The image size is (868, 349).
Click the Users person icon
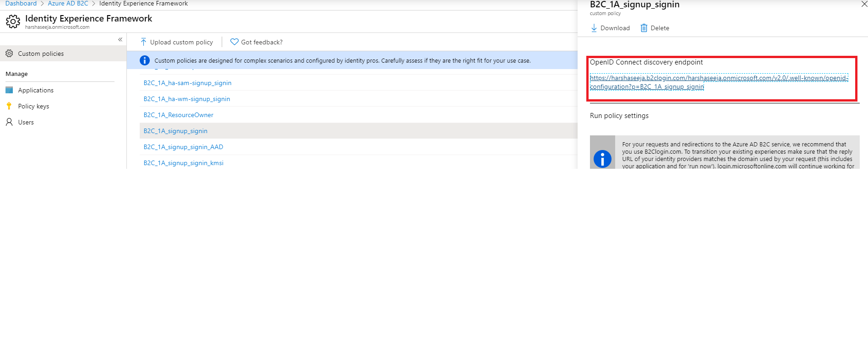[9, 122]
